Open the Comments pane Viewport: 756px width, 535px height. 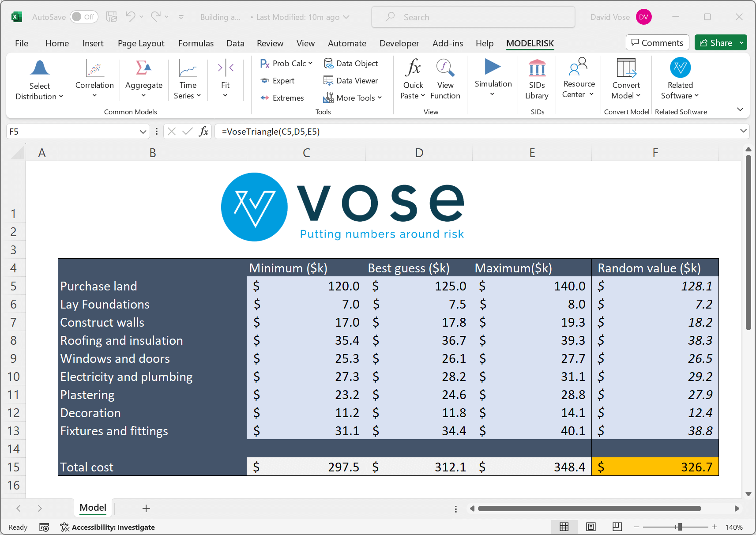(x=657, y=42)
